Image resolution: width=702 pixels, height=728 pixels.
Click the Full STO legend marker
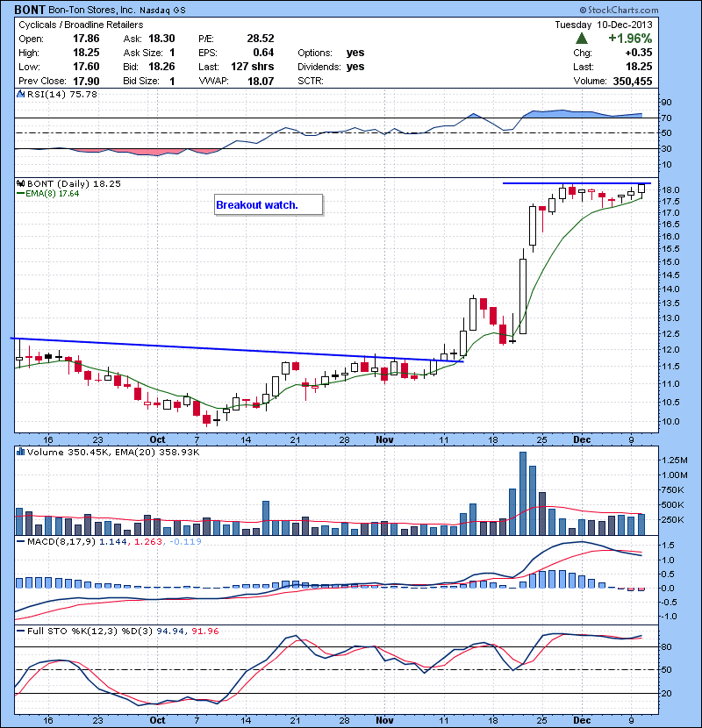pos(20,632)
